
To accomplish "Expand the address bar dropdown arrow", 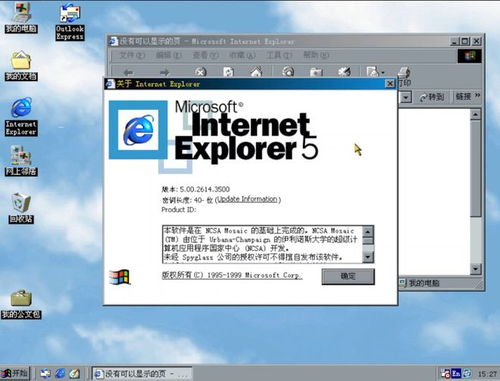I will click(x=406, y=97).
